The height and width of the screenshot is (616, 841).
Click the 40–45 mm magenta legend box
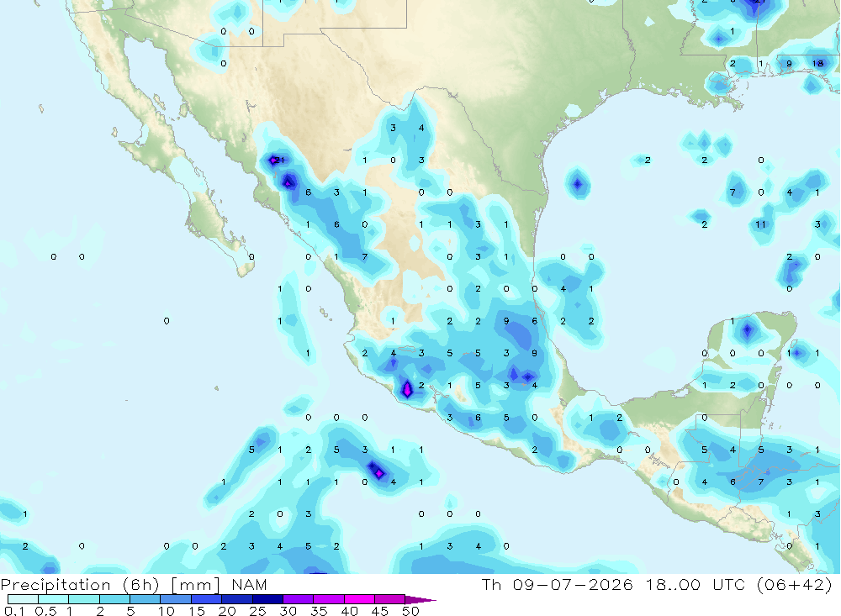pos(359,599)
